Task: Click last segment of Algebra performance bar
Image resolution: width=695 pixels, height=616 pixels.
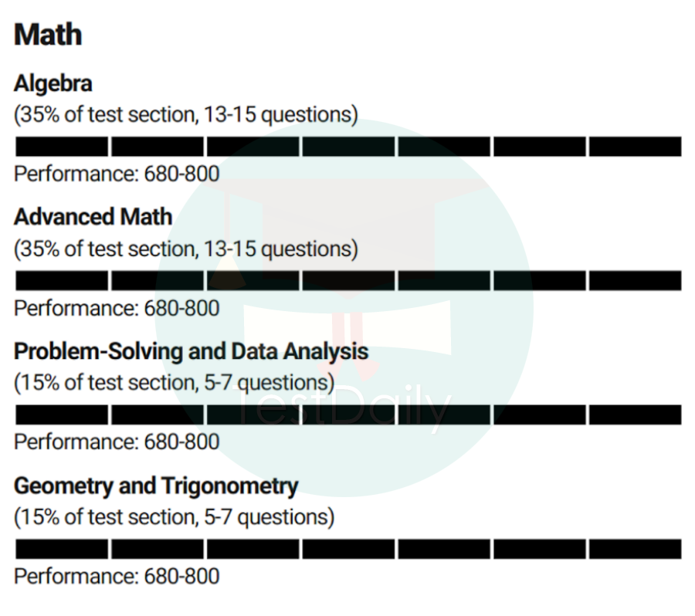Action: [x=635, y=146]
